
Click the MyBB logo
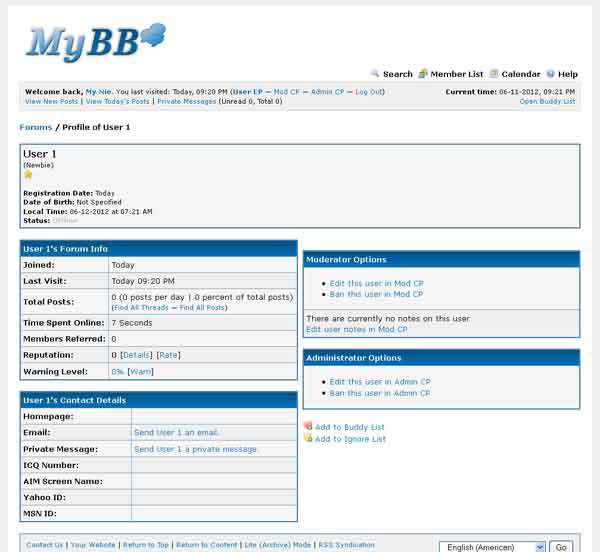tap(95, 42)
